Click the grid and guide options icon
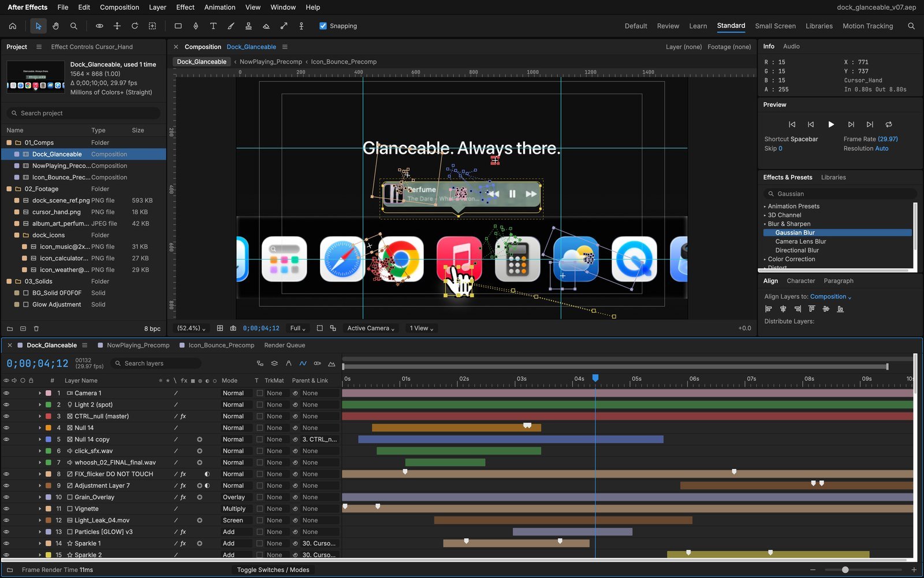This screenshot has height=578, width=924. (x=220, y=328)
